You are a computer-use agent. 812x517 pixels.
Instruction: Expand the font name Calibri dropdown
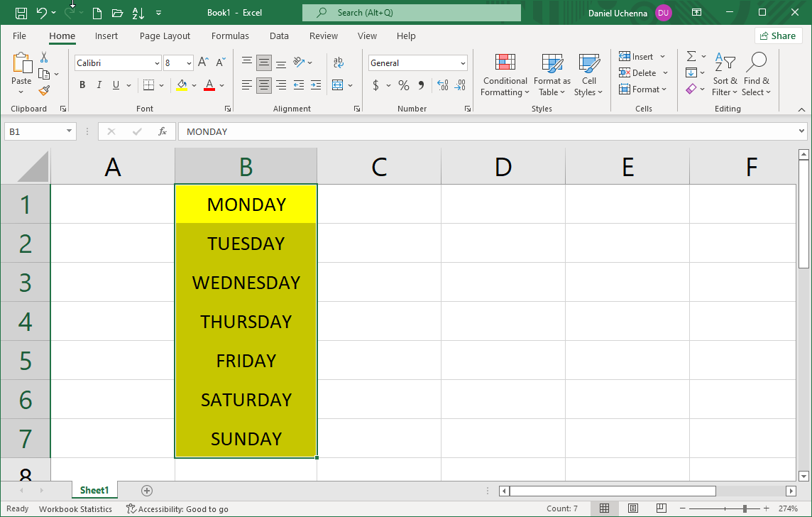coord(157,63)
